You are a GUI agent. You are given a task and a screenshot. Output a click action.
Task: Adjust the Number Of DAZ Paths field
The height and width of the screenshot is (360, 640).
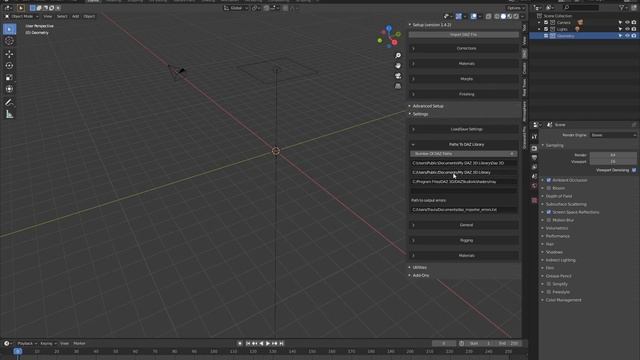tap(464, 154)
